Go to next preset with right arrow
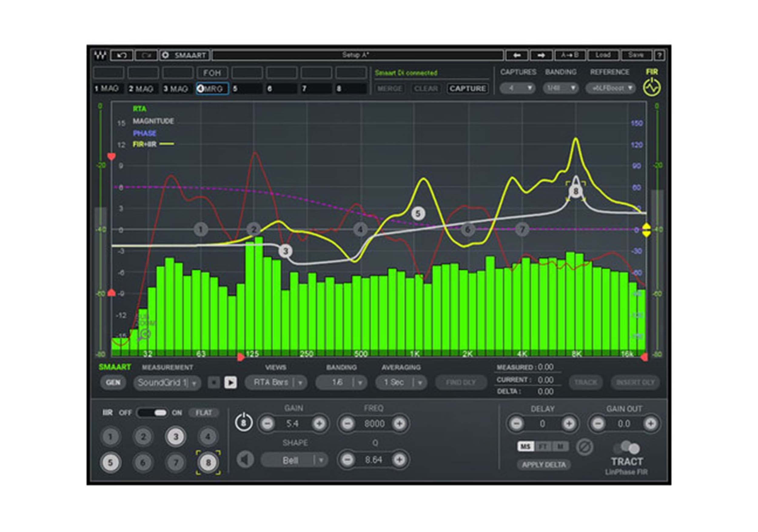The width and height of the screenshot is (758, 532). pyautogui.click(x=541, y=55)
